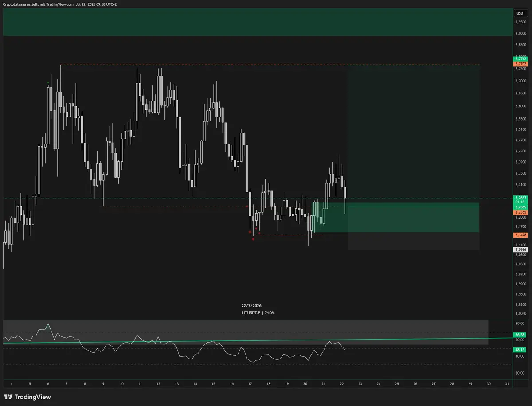Viewport: 532px width, 406px height.
Task: Click the 01:18 candle countdown label
Action: coord(520,202)
